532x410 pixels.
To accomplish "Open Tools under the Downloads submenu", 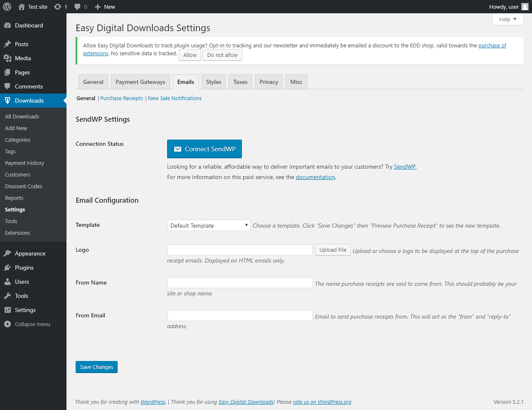I will tap(11, 221).
